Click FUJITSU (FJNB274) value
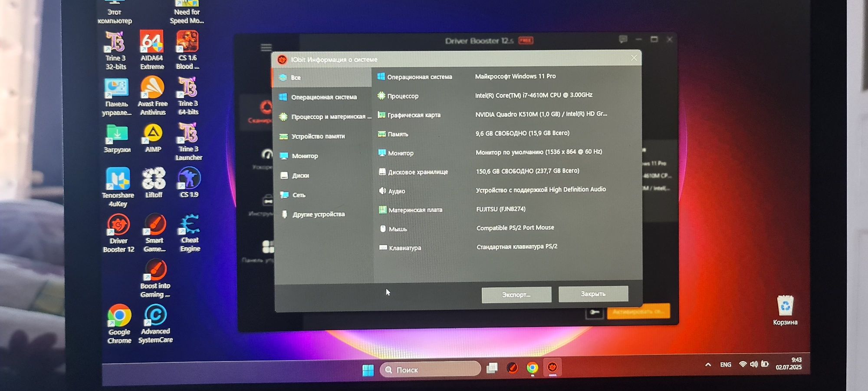 click(x=501, y=209)
